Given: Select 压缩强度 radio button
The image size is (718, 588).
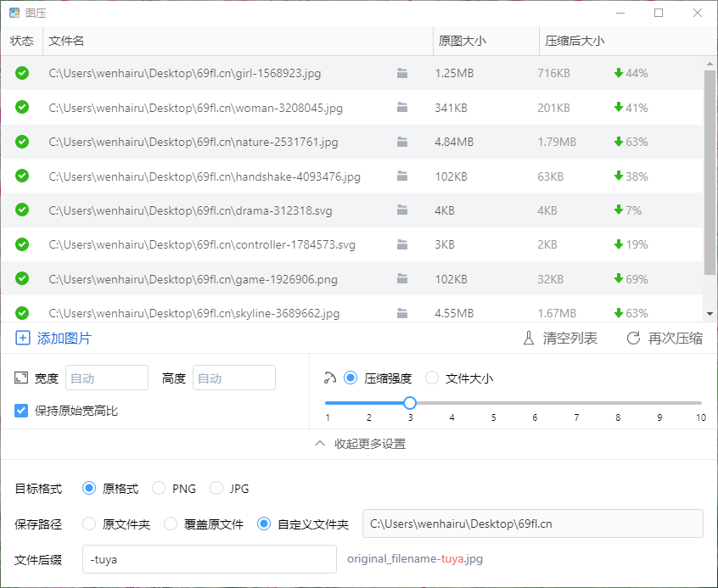Looking at the screenshot, I should pyautogui.click(x=351, y=378).
